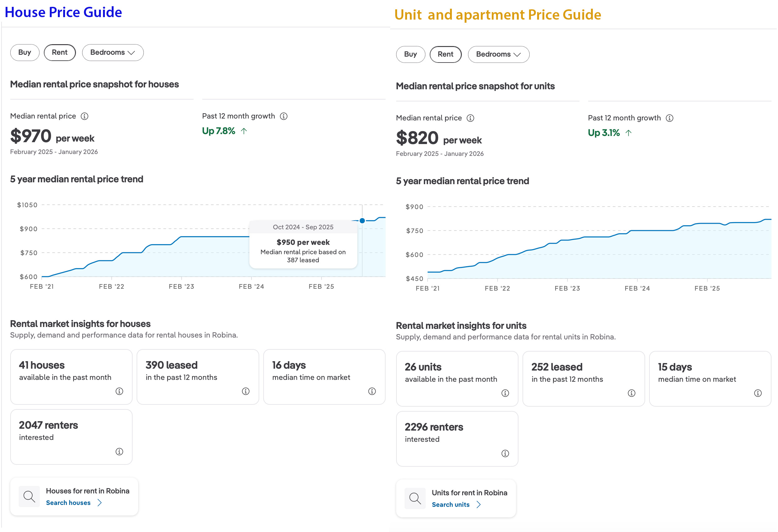This screenshot has height=532, width=778.
Task: Click info icon beside houses Median rental price
Action: tap(85, 116)
